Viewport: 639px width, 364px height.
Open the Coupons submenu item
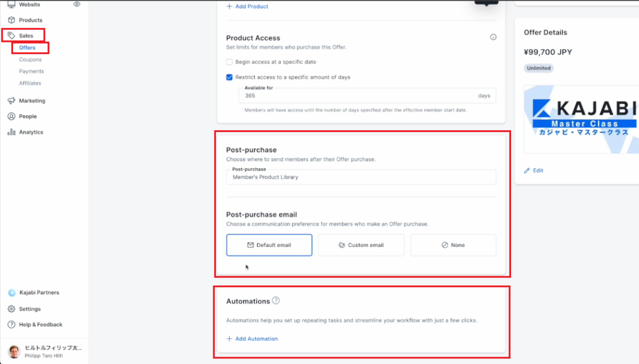pyautogui.click(x=30, y=59)
